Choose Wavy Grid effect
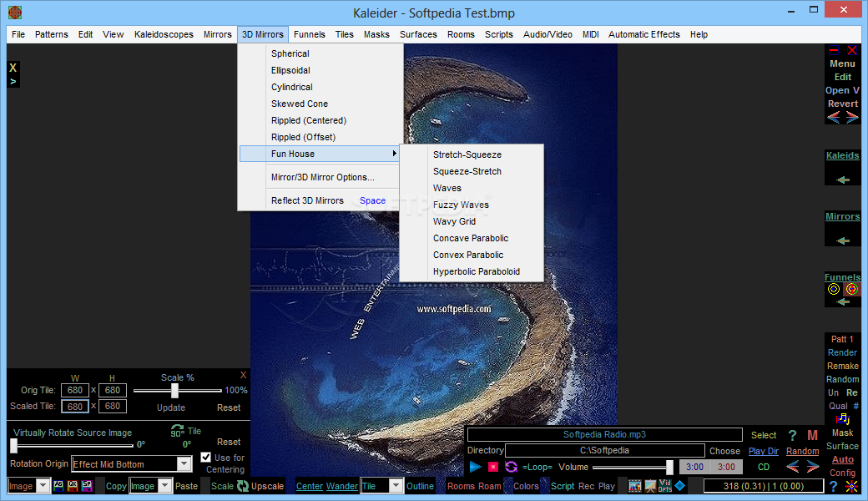The height and width of the screenshot is (501, 868). (x=454, y=221)
